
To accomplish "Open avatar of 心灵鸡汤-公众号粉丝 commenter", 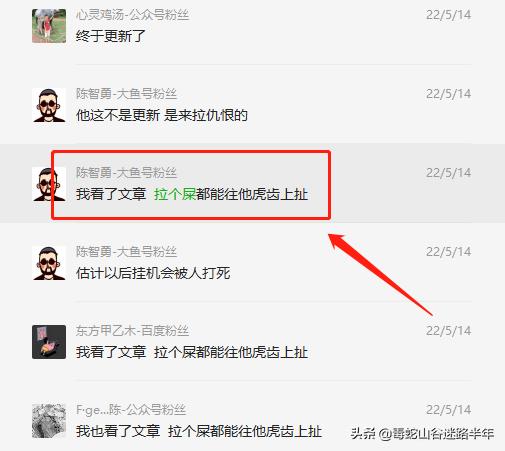I will [49, 26].
